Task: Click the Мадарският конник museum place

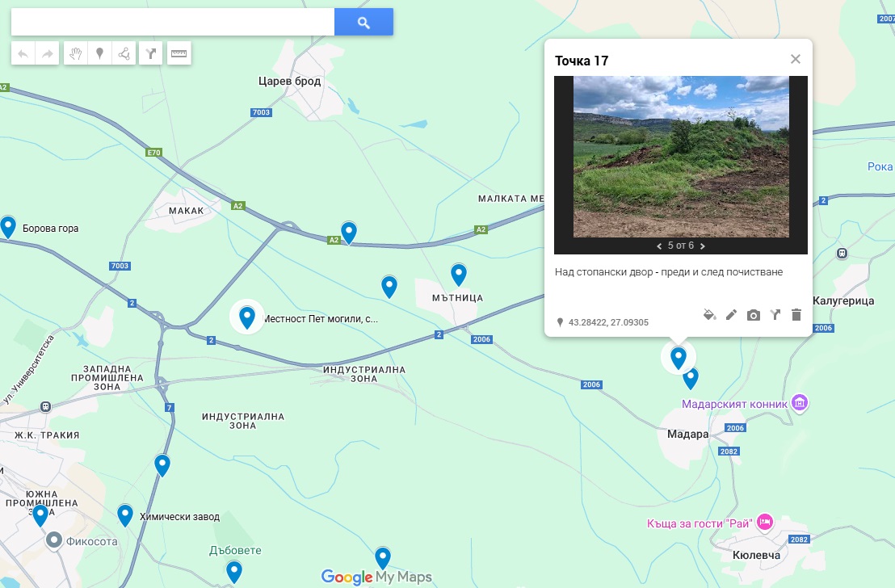Action: point(800,402)
